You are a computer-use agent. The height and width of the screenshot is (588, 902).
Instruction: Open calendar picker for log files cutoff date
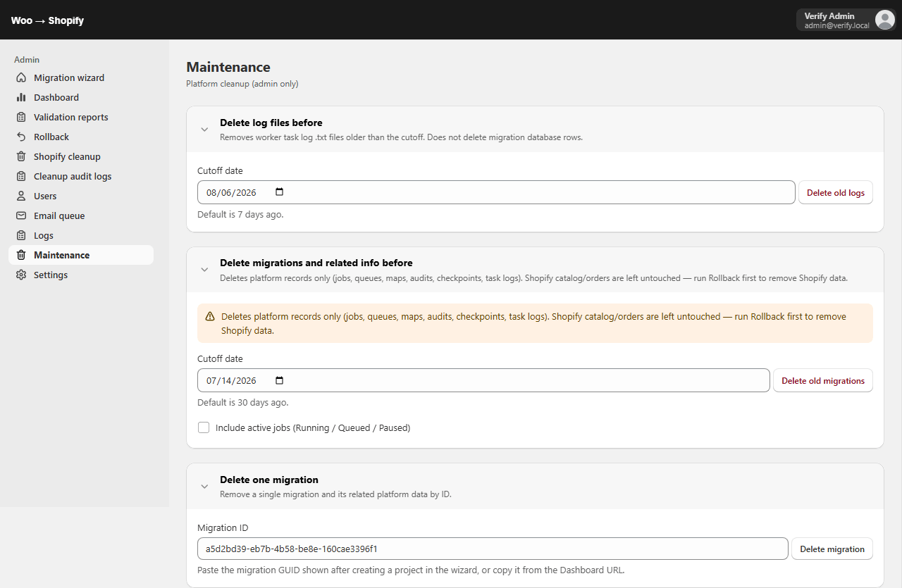[x=279, y=192]
